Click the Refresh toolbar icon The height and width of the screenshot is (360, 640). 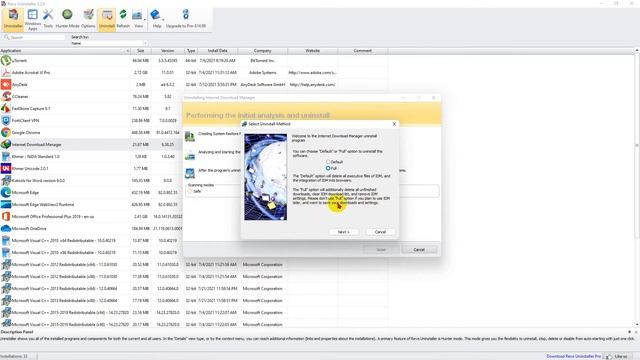(123, 19)
